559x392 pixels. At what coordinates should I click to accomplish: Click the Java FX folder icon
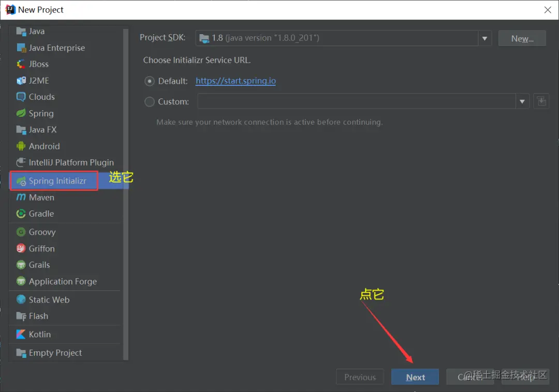coord(21,130)
